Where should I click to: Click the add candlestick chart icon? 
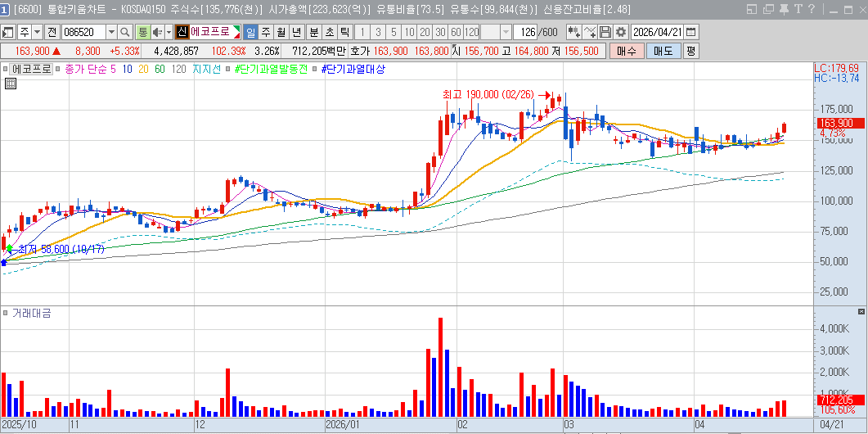coord(574,32)
